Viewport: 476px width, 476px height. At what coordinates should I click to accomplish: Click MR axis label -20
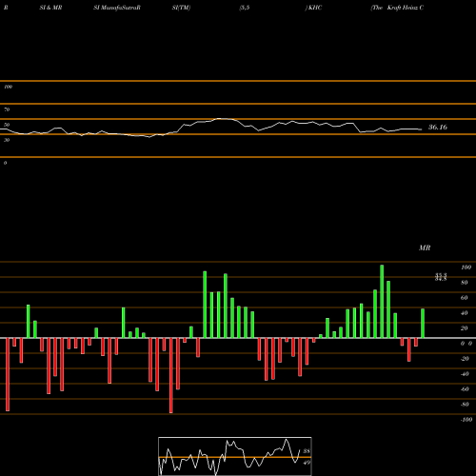click(x=465, y=359)
